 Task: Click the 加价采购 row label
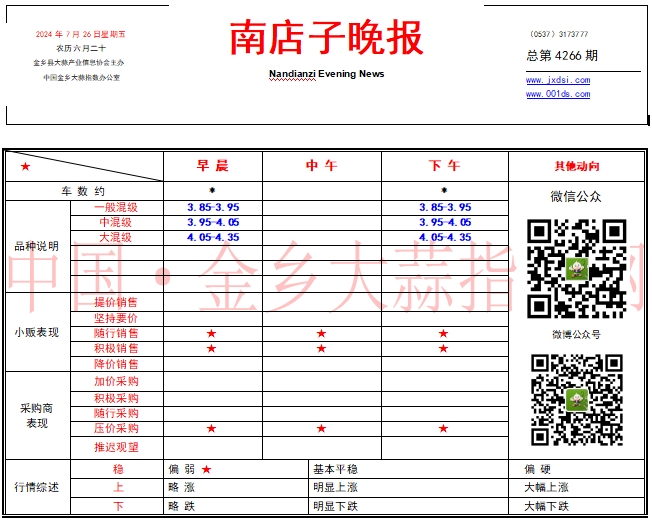click(116, 381)
